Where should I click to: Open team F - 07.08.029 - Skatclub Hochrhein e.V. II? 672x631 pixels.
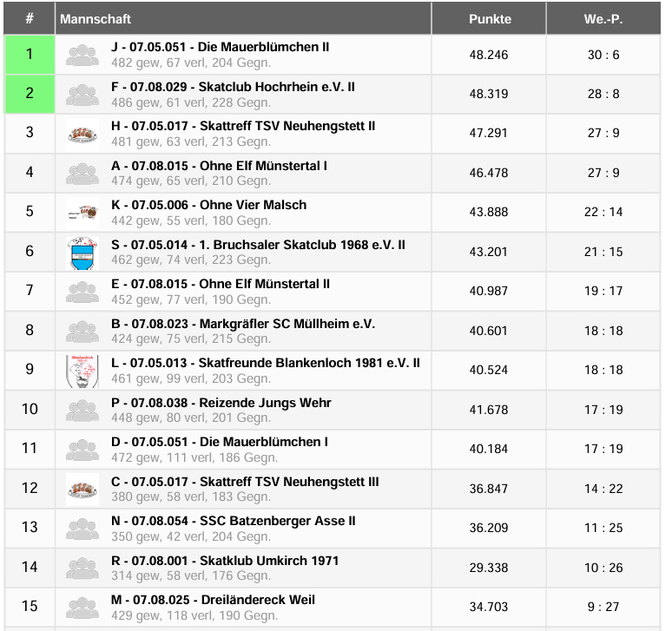tap(234, 87)
